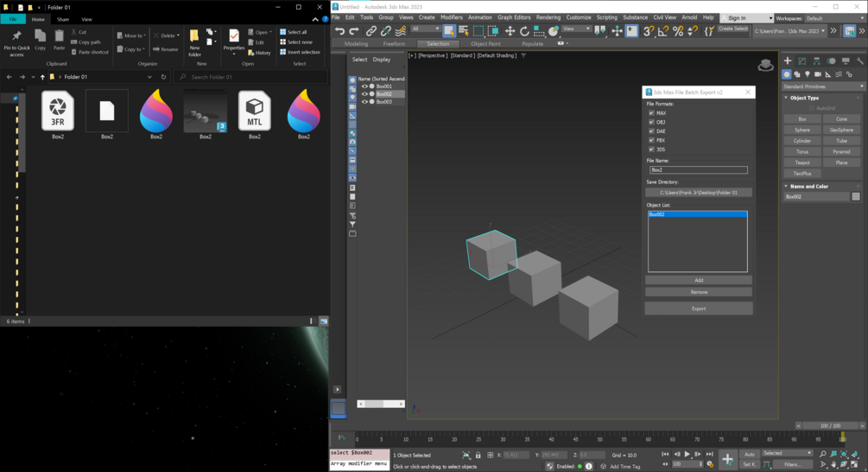
Task: Click the Add button under Object List
Action: point(699,280)
